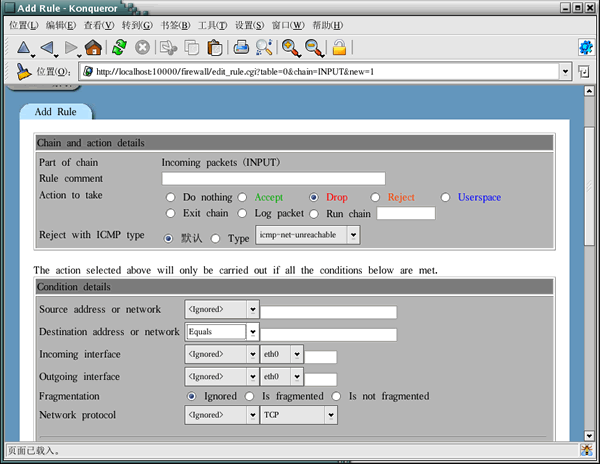
Task: Click the Forward arrow icon
Action: tap(70, 48)
